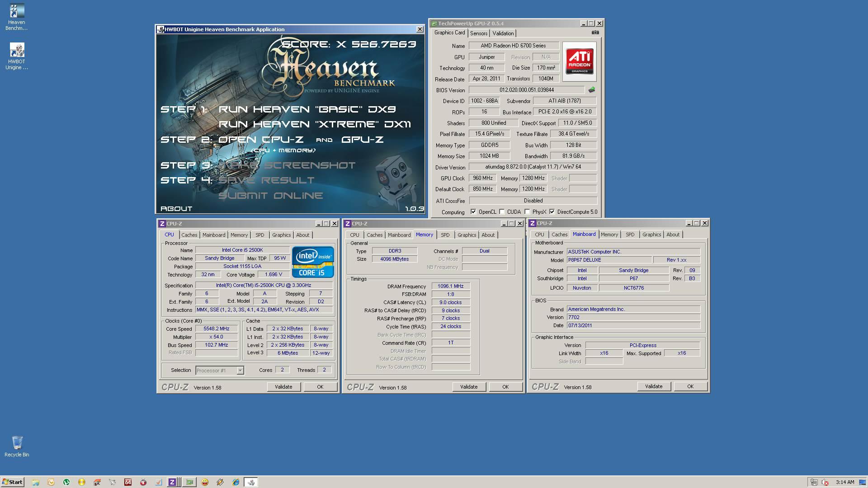Click the P8P67 DELUXE model value
The image size is (868, 488).
609,260
